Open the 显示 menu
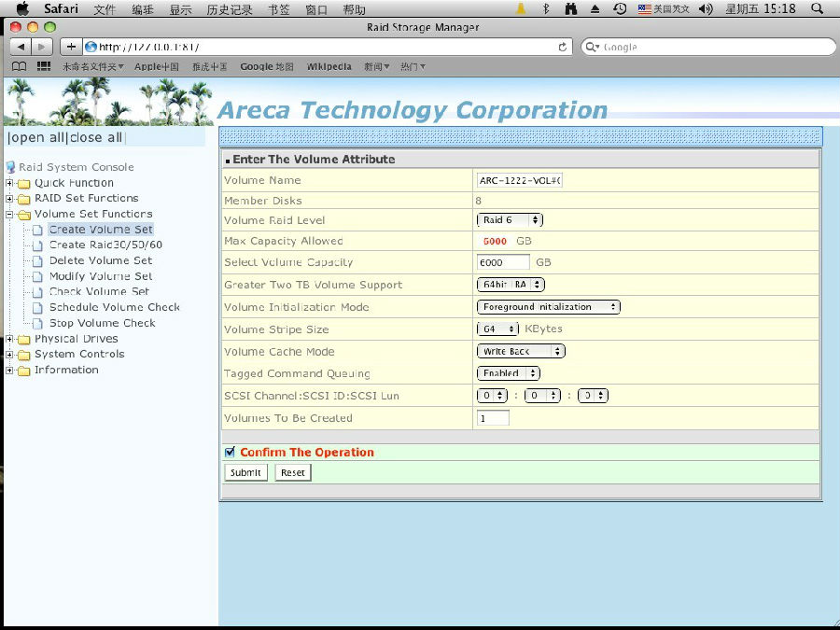The image size is (840, 630). click(180, 9)
